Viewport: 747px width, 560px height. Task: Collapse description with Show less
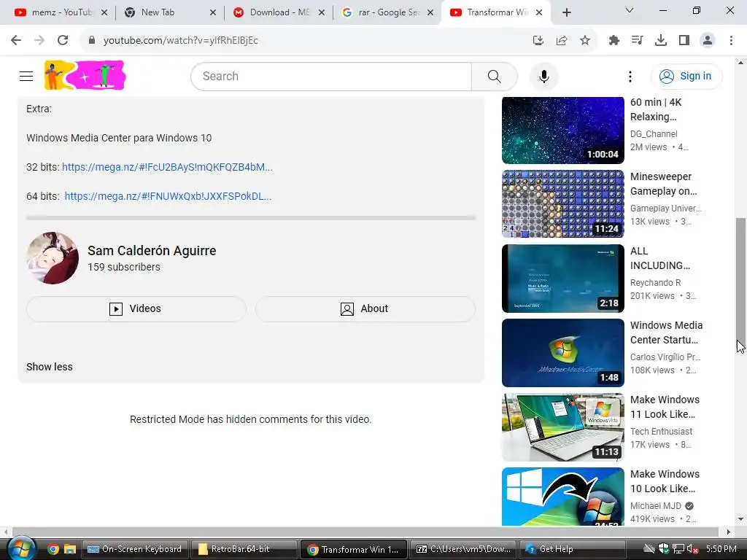(50, 367)
